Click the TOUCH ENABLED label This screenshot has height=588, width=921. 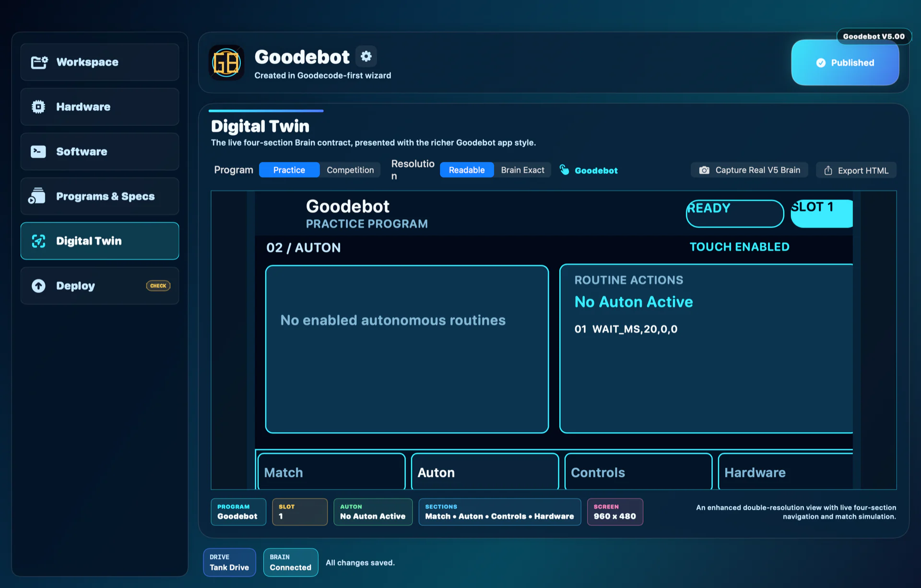click(739, 247)
